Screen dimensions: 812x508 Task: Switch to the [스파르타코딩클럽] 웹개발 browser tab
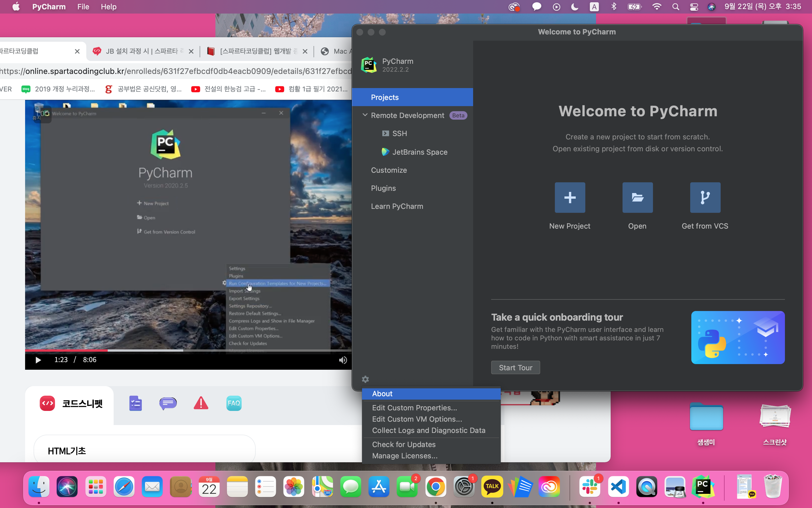point(257,51)
